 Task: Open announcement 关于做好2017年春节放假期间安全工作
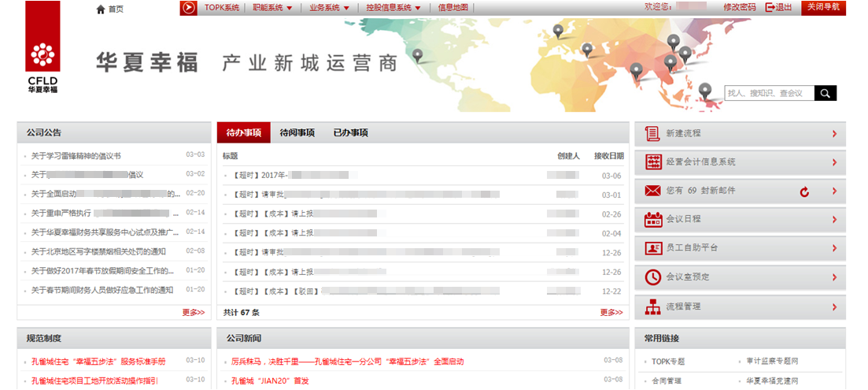coord(104,271)
